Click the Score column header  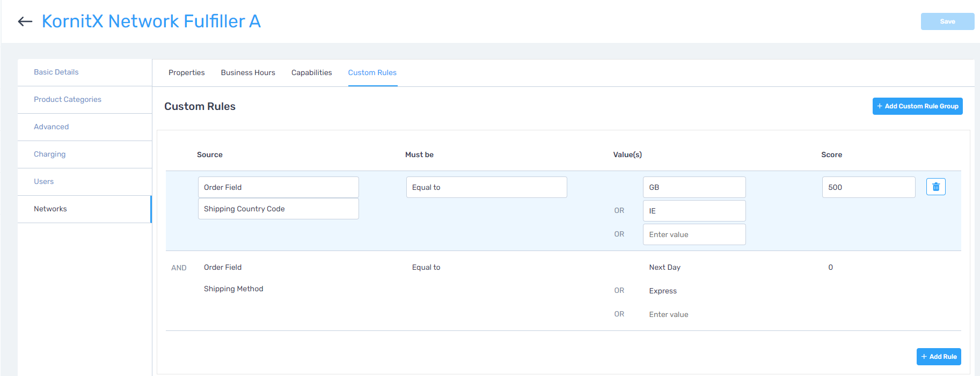(831, 154)
